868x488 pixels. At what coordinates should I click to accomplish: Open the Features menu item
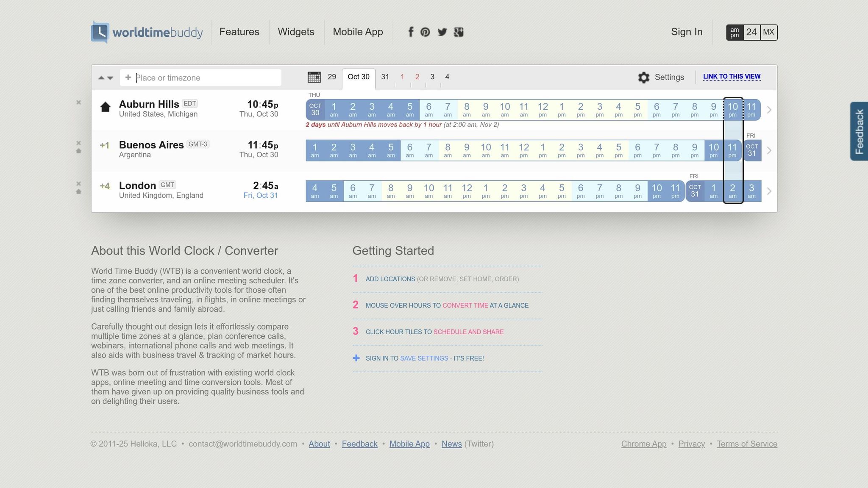(239, 32)
